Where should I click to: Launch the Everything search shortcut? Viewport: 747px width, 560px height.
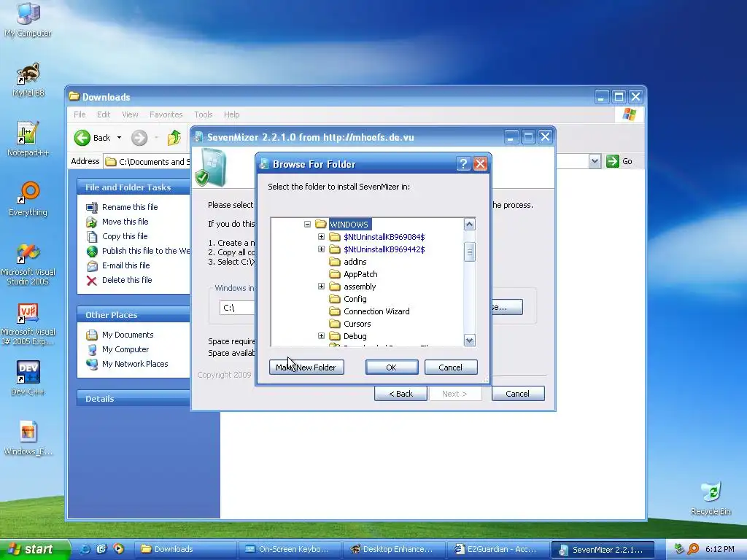(x=28, y=198)
